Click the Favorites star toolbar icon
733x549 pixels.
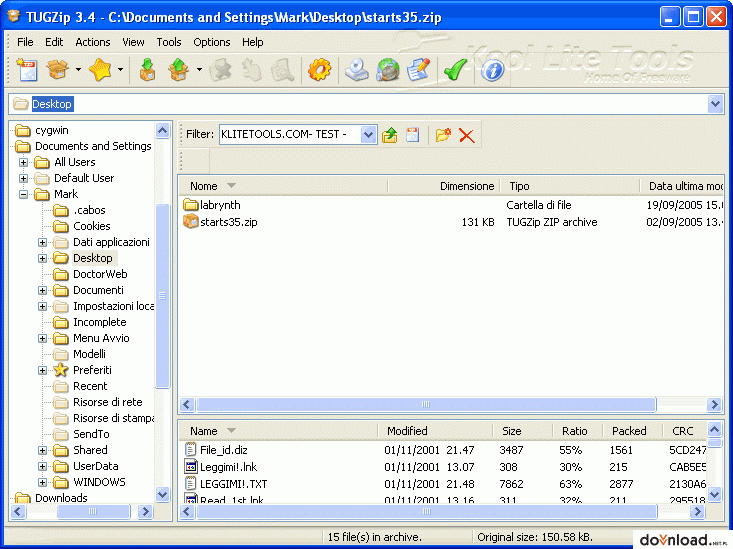click(100, 70)
